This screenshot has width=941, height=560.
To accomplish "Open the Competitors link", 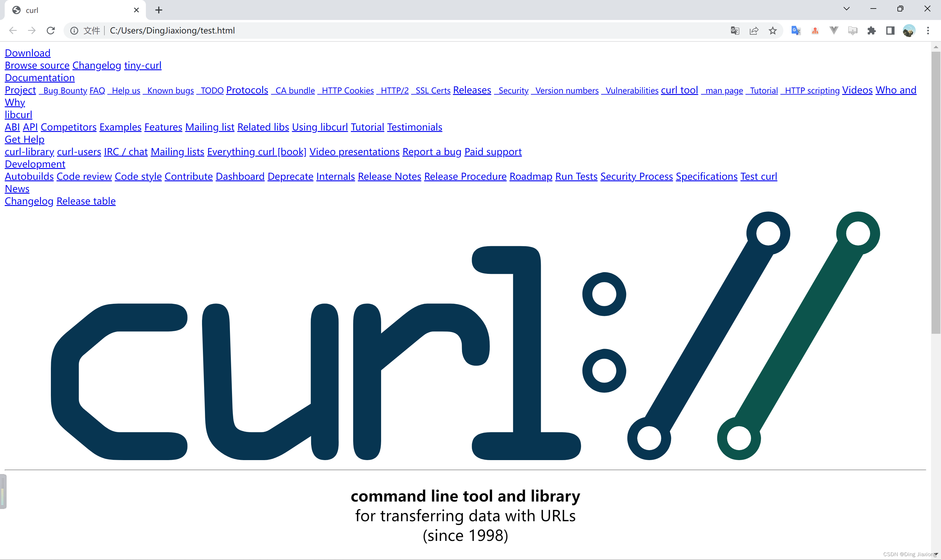I will point(69,128).
